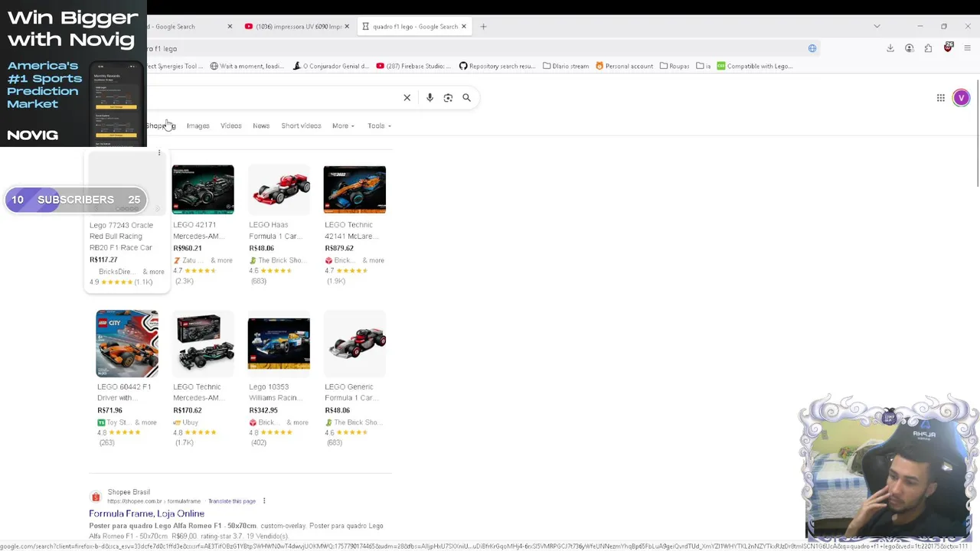Close the 'quadro f1 lego' tab
The height and width of the screenshot is (551, 980).
[x=463, y=26]
